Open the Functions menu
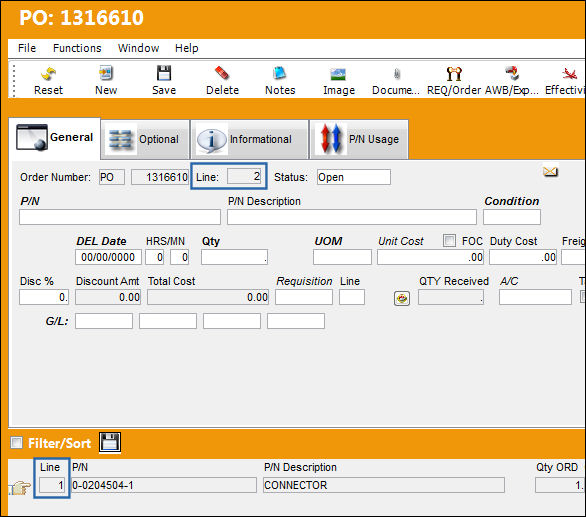The image size is (586, 517). [77, 48]
